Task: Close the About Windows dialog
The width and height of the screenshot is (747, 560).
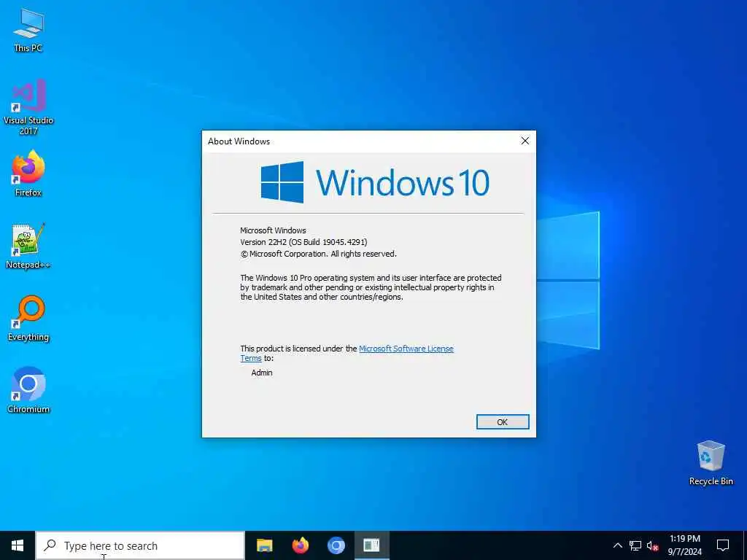Action: (x=525, y=141)
